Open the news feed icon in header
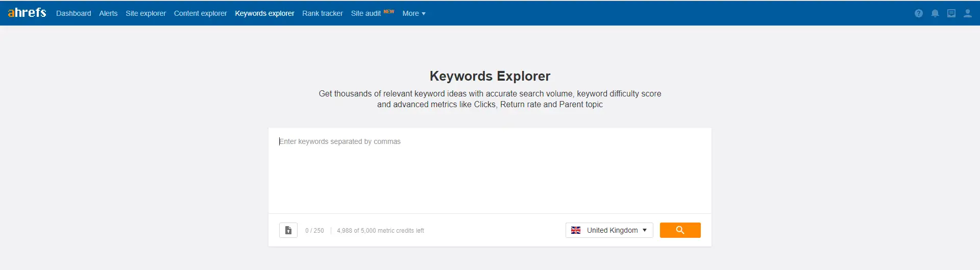This screenshot has height=270, width=980. 951,13
